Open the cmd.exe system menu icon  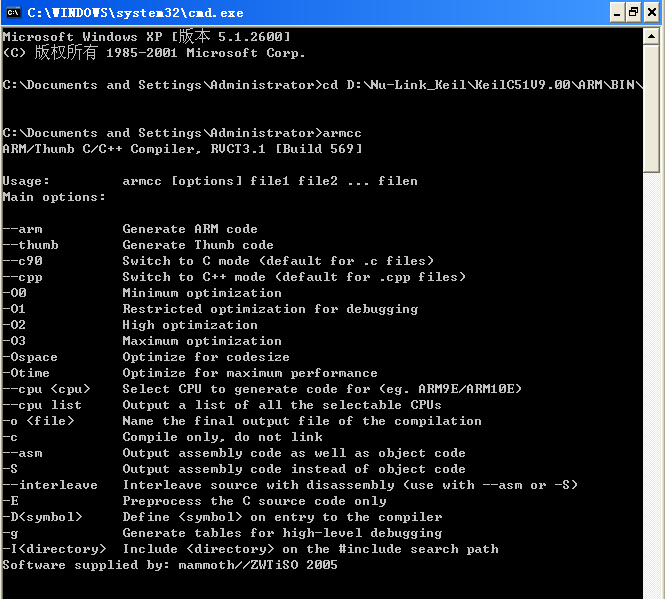13,12
